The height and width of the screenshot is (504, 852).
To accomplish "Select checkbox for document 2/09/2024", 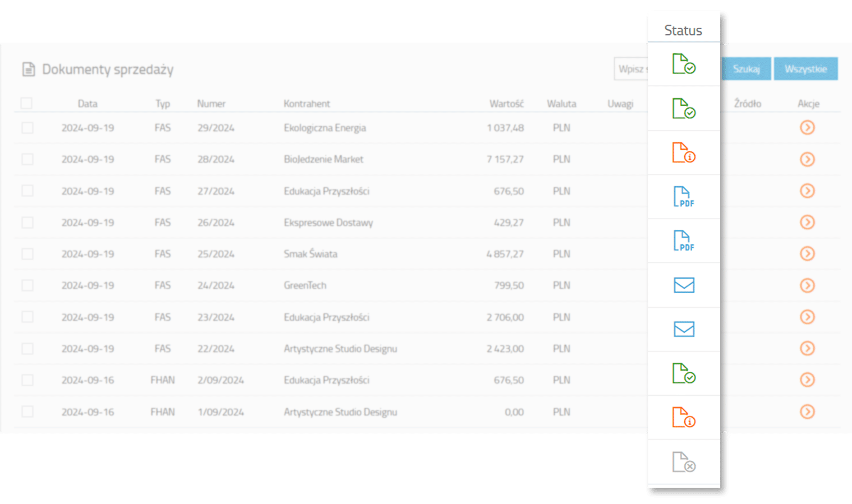I will (x=27, y=380).
